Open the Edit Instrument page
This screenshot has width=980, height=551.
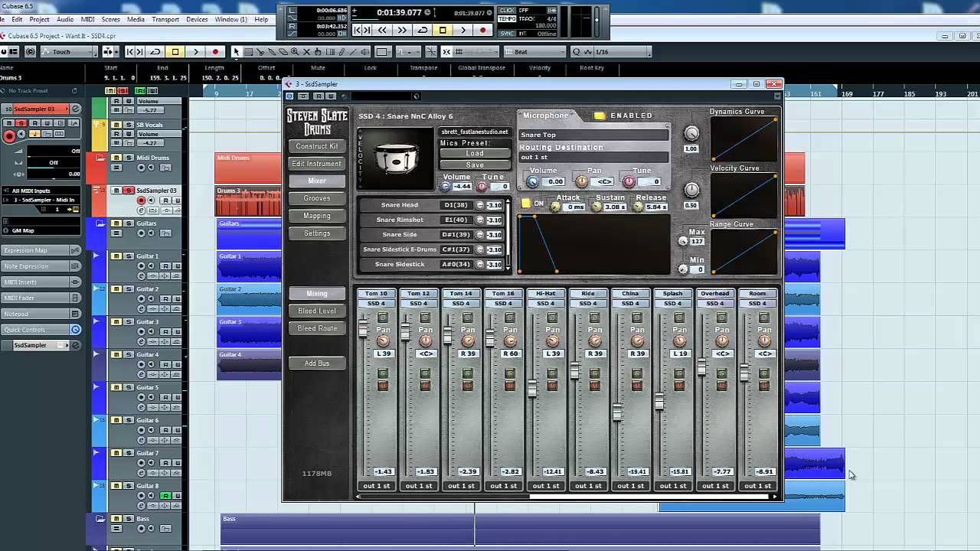point(317,164)
